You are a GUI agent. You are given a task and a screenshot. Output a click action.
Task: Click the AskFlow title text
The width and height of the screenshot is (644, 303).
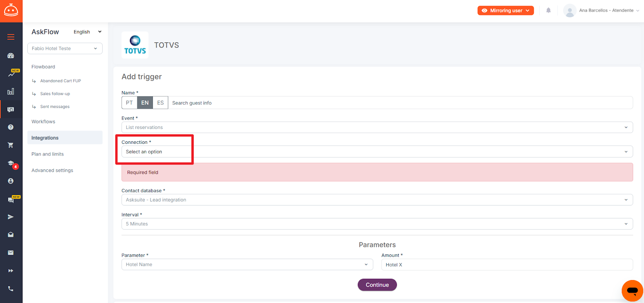[x=45, y=32]
